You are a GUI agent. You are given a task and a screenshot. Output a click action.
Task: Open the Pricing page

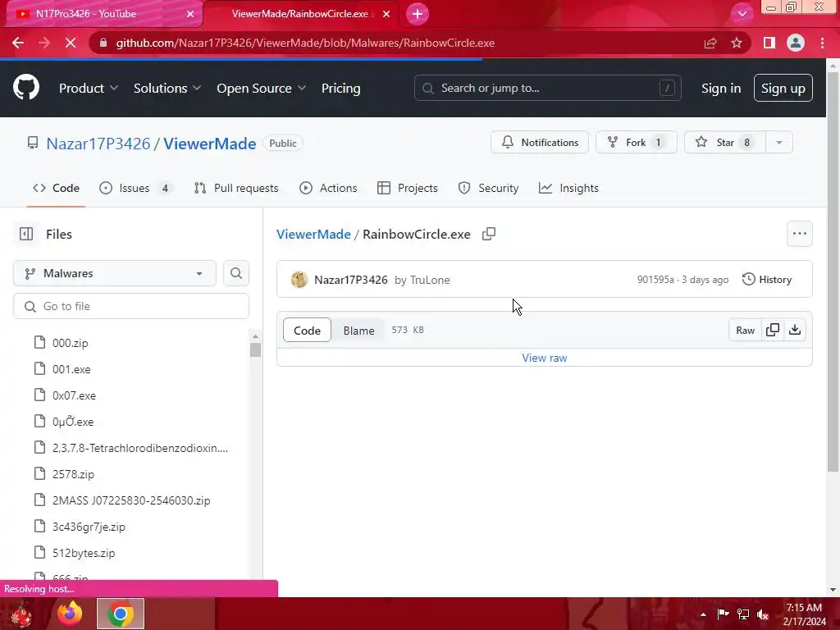(340, 89)
